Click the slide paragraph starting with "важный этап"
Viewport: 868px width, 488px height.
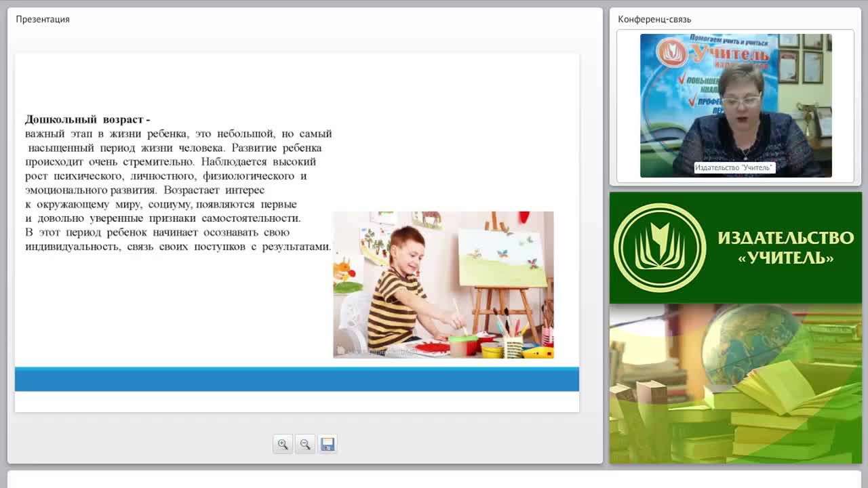[x=178, y=190]
